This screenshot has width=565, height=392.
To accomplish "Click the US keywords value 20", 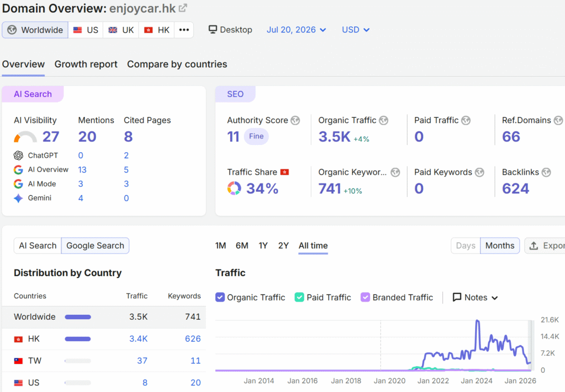I will click(196, 383).
